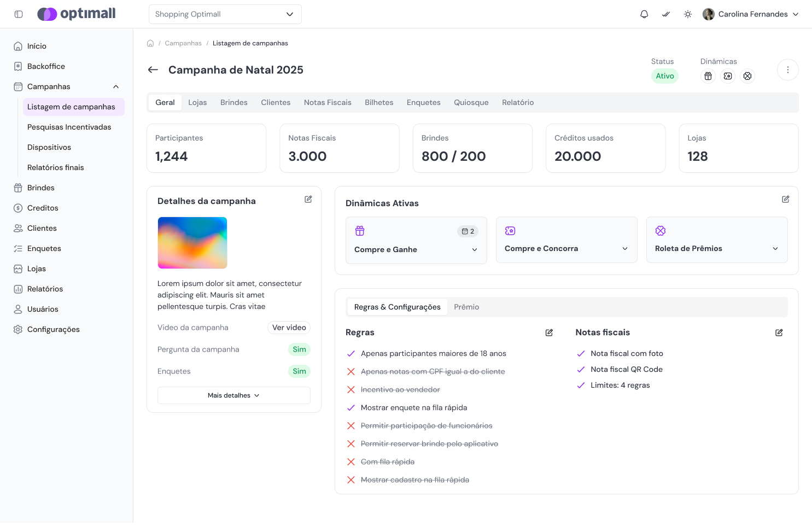Viewport: 812px width, 525px height.
Task: Click the home icon in breadcrumb
Action: (x=150, y=43)
